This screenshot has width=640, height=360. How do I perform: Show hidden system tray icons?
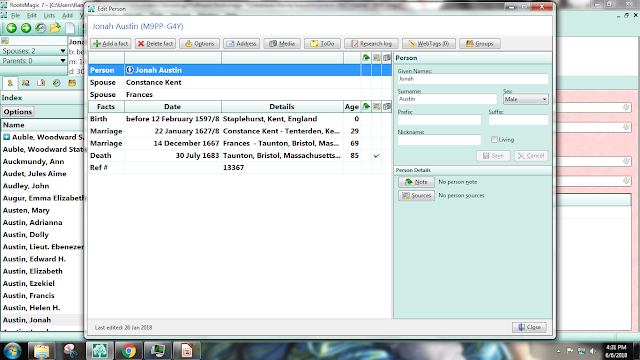click(x=558, y=351)
